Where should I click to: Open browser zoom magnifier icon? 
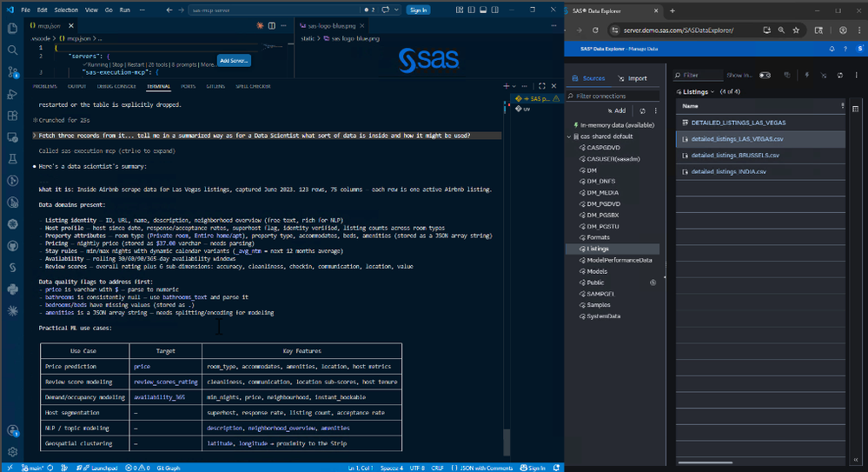click(x=781, y=30)
